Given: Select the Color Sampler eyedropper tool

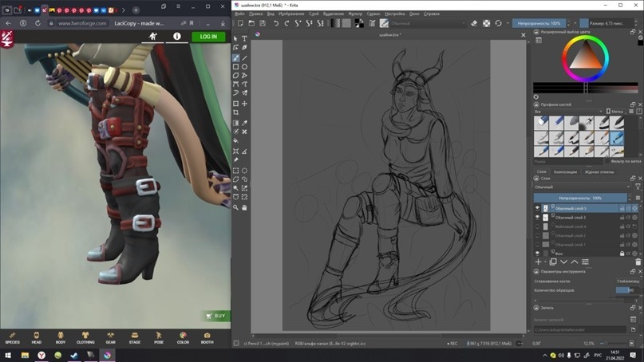Looking at the screenshot, I should [x=244, y=123].
